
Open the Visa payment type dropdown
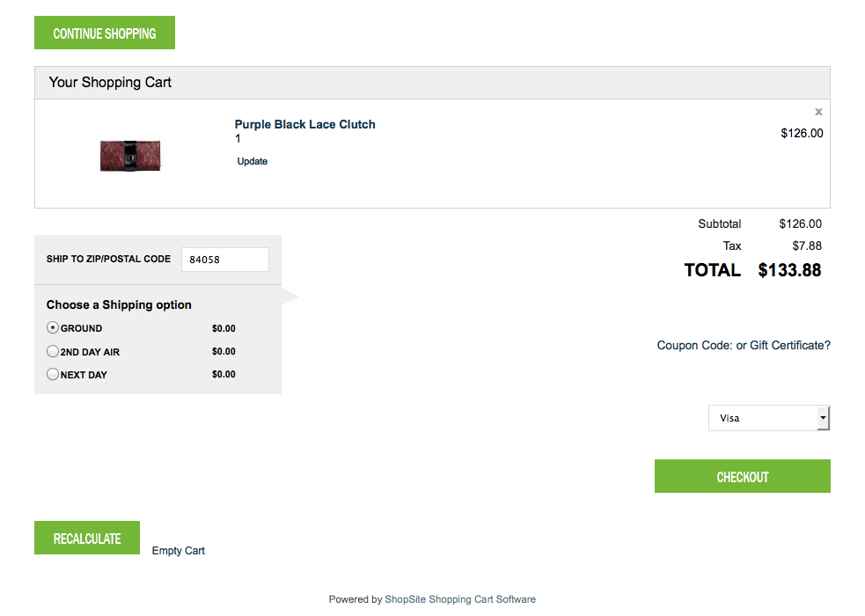click(768, 418)
